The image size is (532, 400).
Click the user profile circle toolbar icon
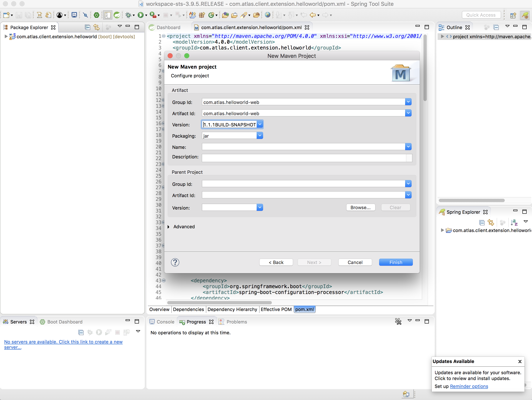[x=59, y=15]
